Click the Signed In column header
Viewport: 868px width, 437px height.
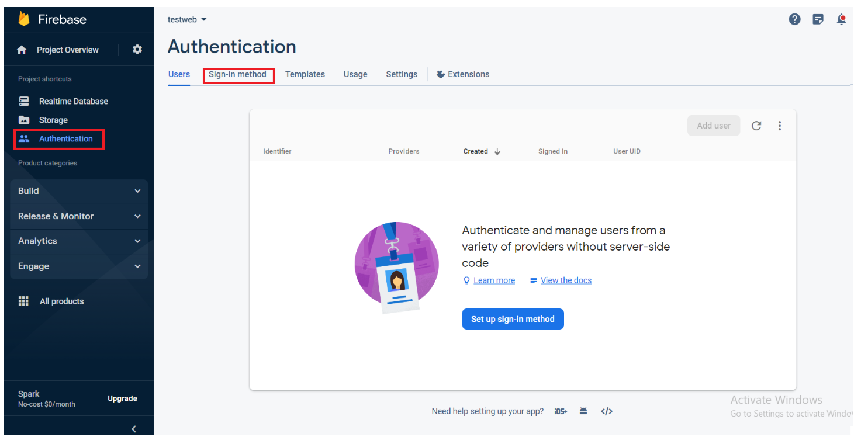click(553, 151)
